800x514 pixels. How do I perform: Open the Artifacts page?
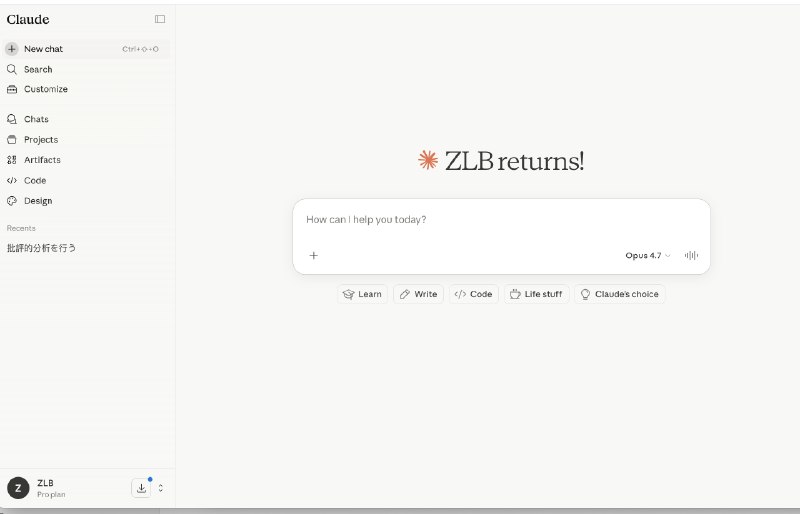click(42, 160)
